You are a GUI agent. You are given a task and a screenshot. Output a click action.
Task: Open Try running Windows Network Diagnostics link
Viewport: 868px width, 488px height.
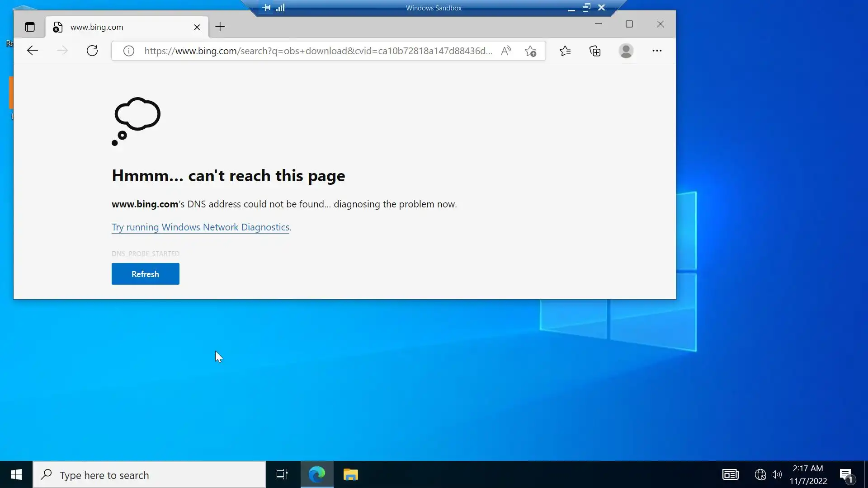pyautogui.click(x=200, y=227)
